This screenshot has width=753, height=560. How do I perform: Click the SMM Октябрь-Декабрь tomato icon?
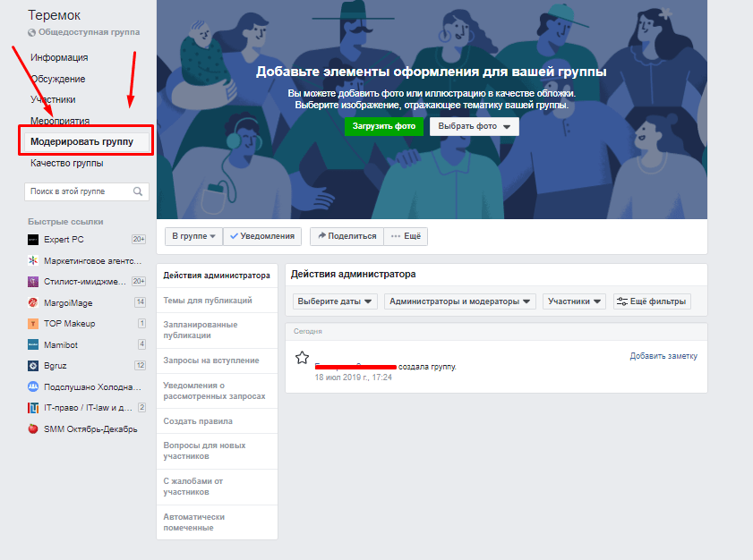click(33, 429)
